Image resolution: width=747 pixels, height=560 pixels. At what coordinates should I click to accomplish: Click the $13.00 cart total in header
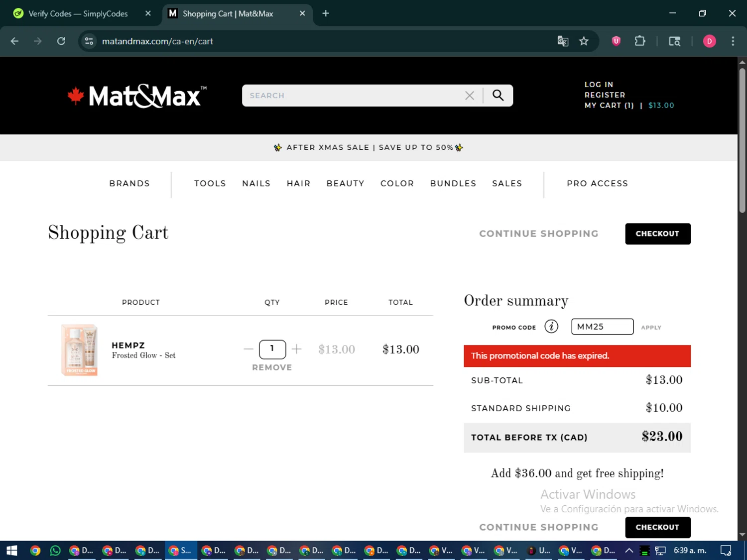pos(661,106)
